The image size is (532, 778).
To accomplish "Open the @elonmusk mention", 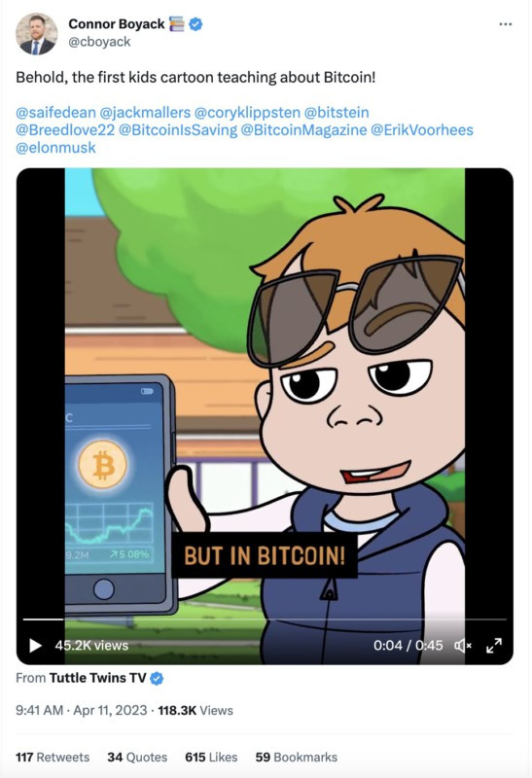I will (x=55, y=148).
